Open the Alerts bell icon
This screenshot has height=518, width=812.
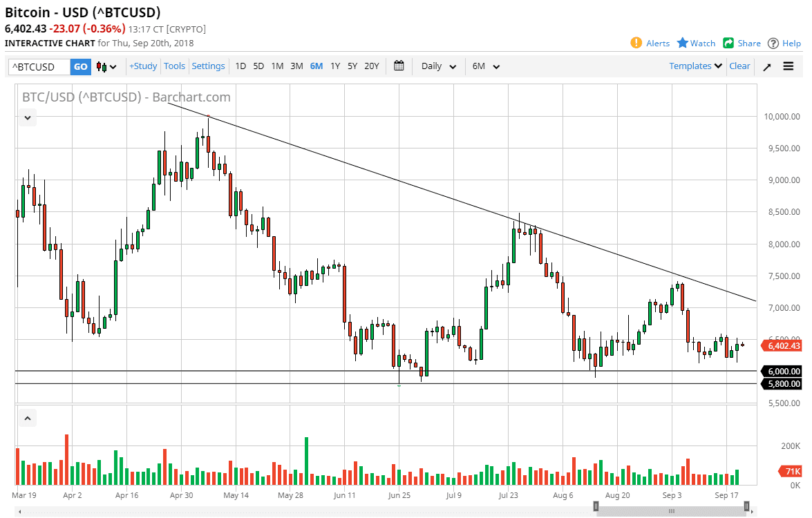[x=636, y=43]
